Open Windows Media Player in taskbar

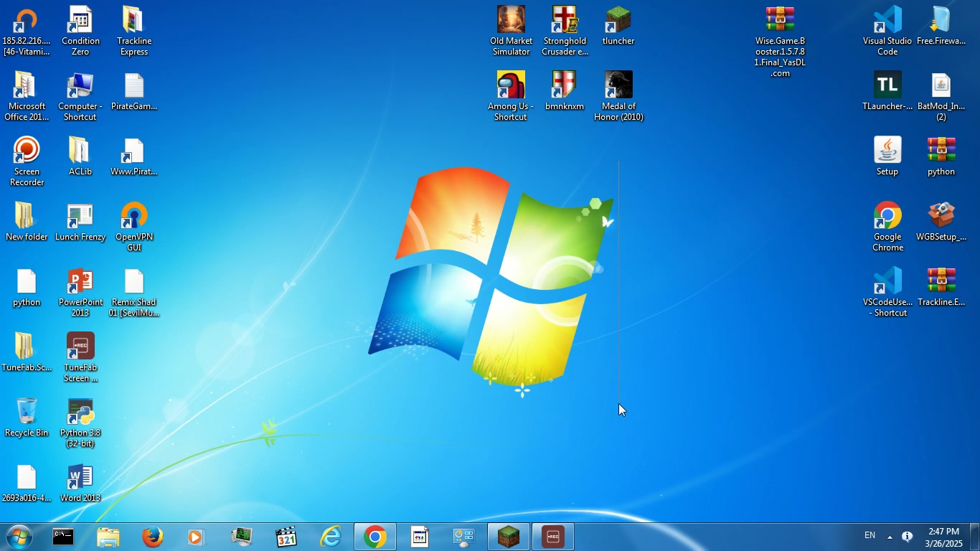click(x=197, y=537)
